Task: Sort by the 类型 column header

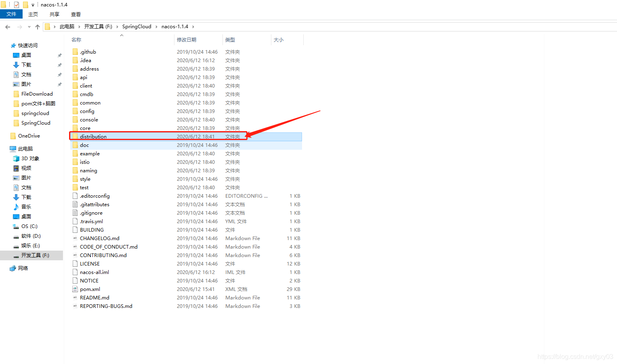Action: [x=230, y=40]
